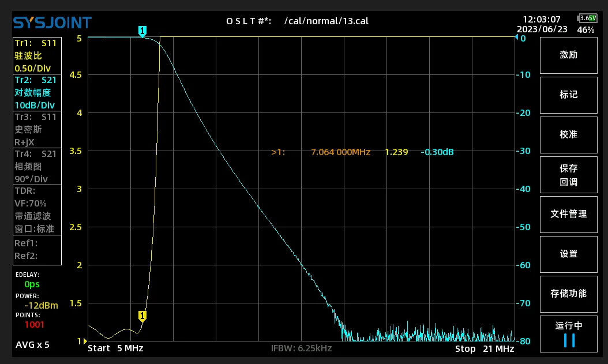Open the 激励 stimulus menu button
Screen dimensions: 608x364
click(568, 55)
